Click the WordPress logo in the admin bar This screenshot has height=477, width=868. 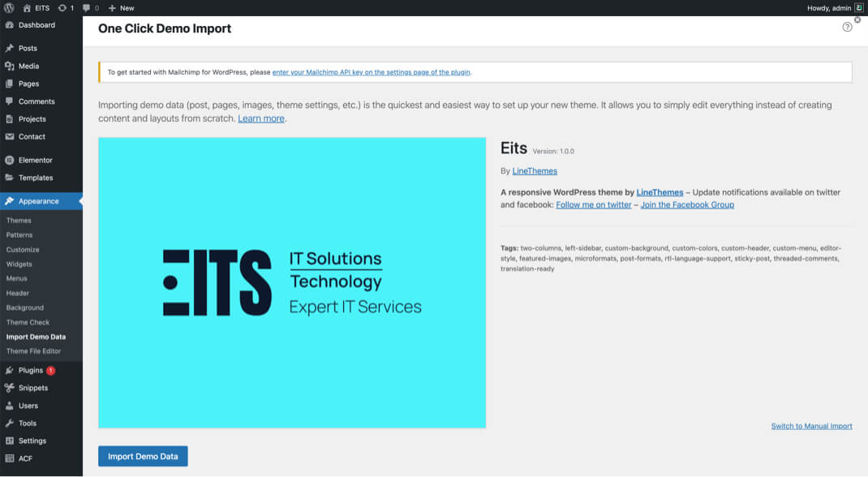(x=9, y=8)
